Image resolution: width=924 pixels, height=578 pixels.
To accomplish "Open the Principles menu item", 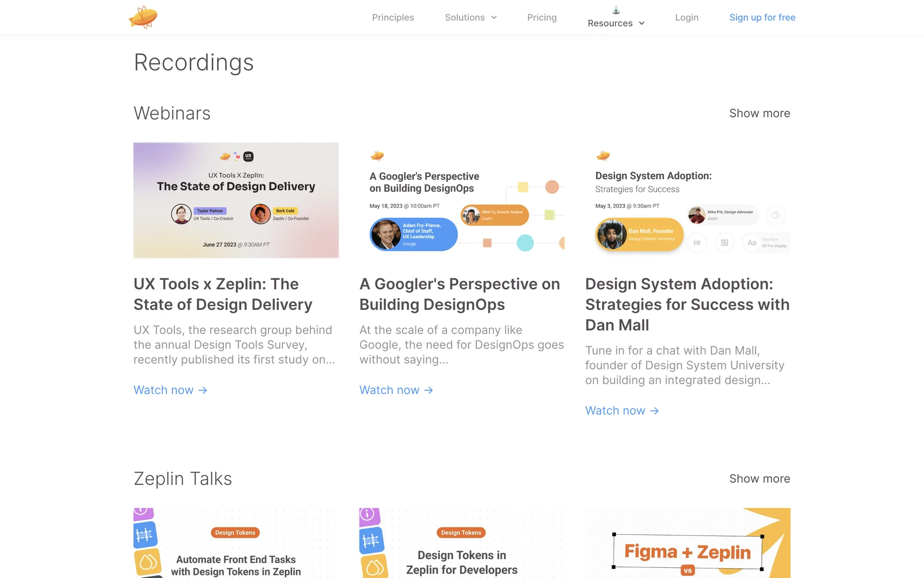I will [x=393, y=18].
